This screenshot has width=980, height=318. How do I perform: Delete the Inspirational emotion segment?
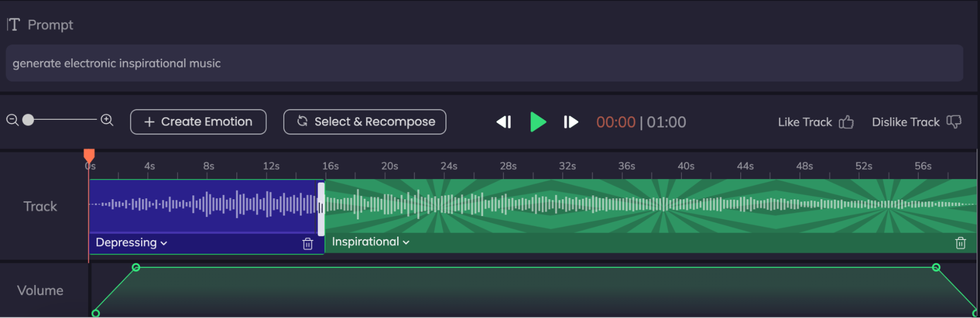click(x=960, y=243)
